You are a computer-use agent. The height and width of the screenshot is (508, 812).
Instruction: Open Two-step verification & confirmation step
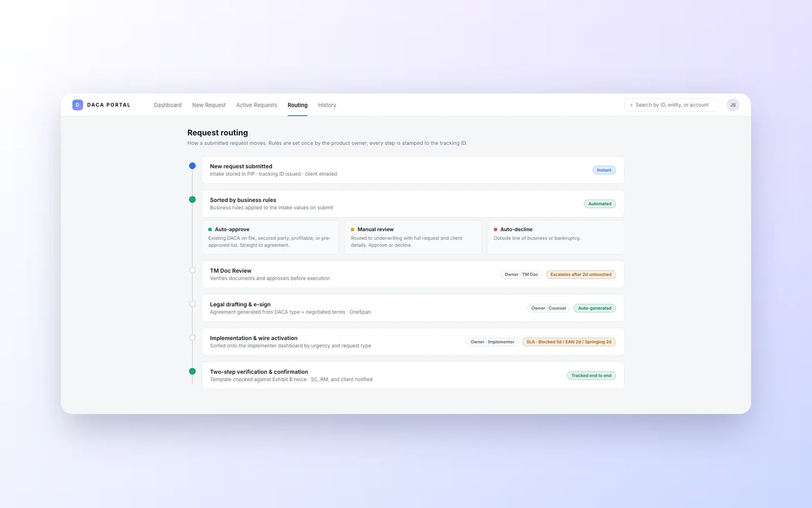coord(413,375)
